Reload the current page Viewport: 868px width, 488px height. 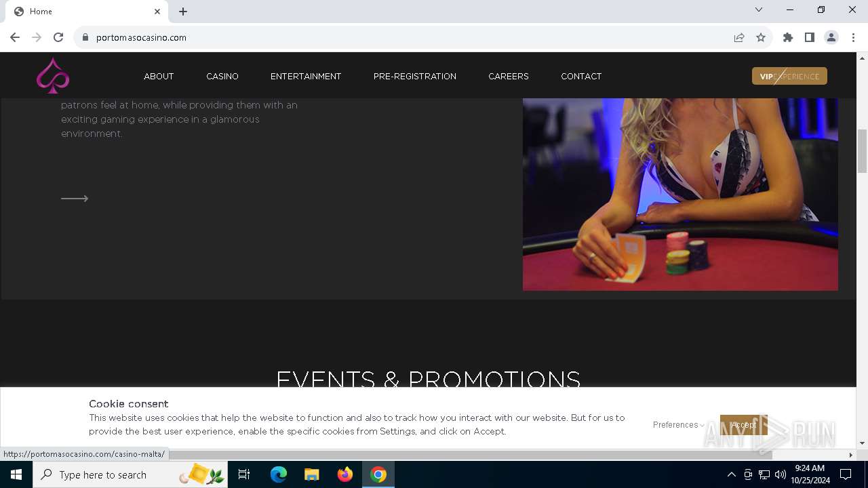click(58, 37)
